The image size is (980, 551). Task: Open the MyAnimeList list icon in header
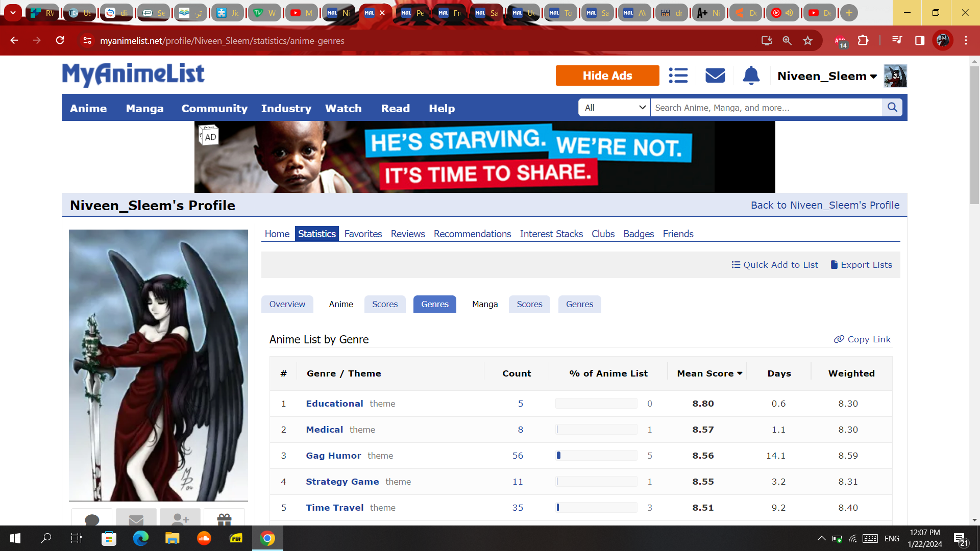(678, 76)
